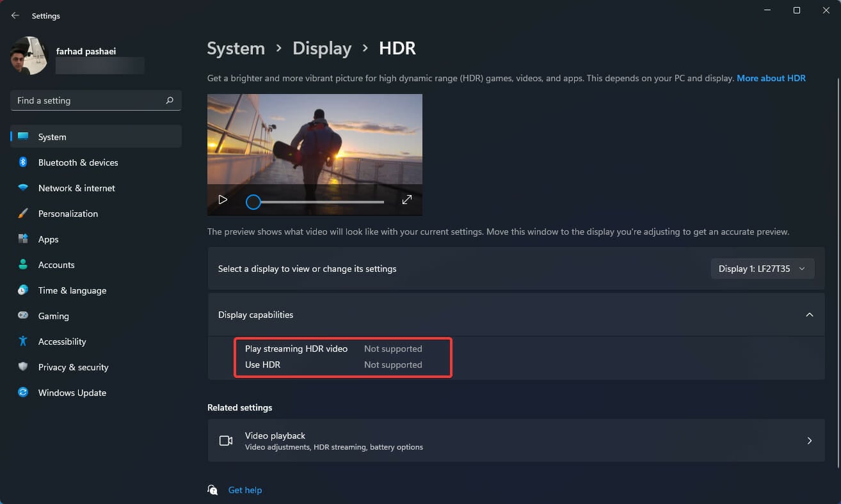Open the display selector showing Display 1: LF27T35
841x504 pixels.
(762, 269)
